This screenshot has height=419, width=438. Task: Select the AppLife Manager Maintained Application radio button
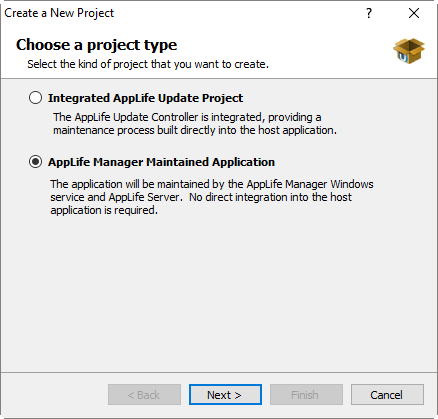pos(35,162)
